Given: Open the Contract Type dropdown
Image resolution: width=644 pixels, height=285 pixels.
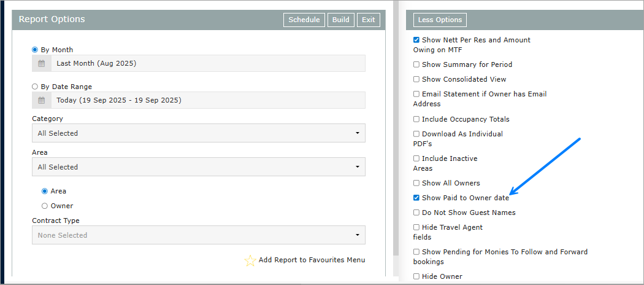Looking at the screenshot, I should coord(198,235).
